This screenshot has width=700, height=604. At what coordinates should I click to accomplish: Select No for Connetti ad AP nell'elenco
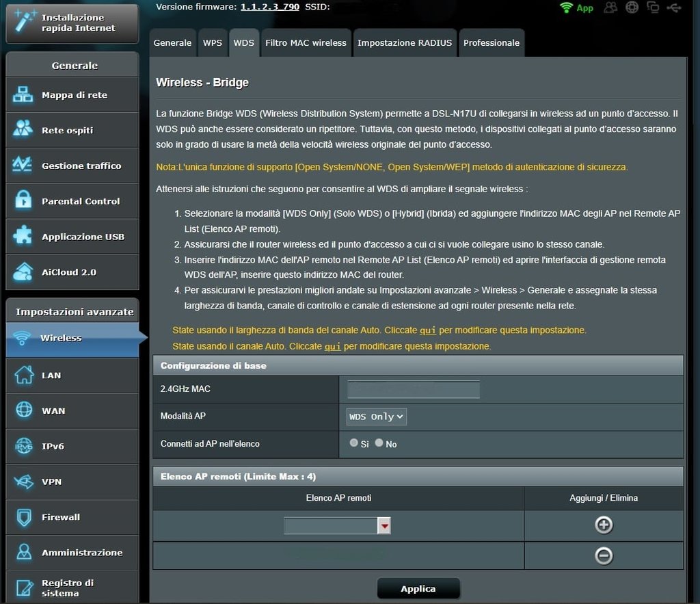click(379, 443)
